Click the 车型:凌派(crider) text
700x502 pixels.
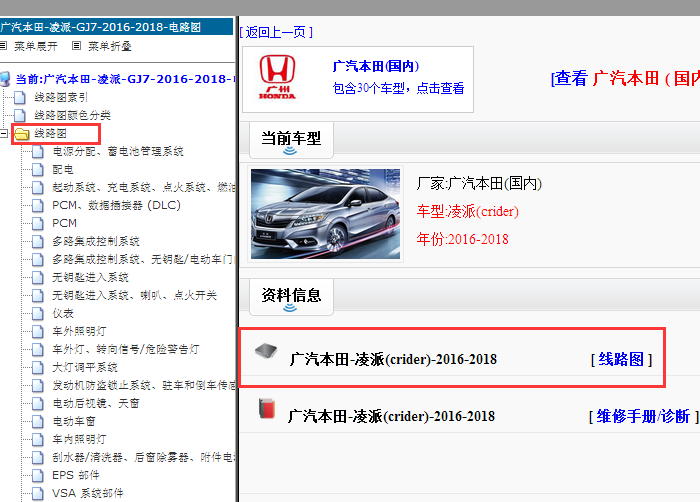tap(468, 211)
